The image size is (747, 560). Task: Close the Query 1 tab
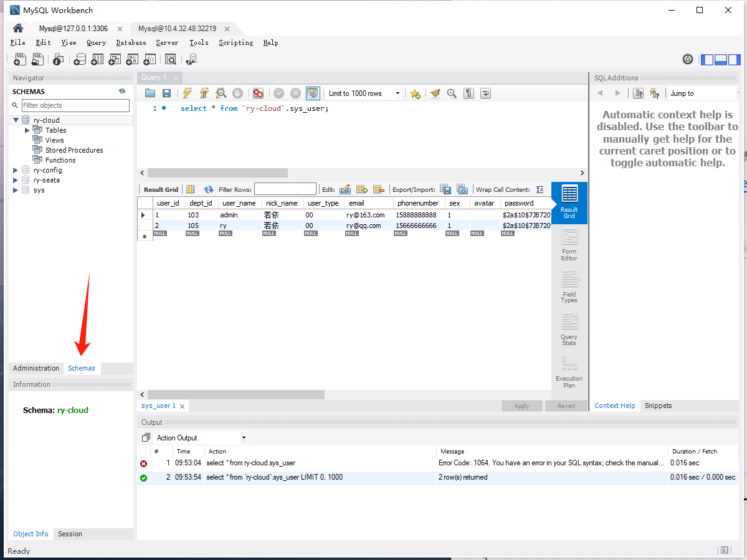pyautogui.click(x=176, y=78)
